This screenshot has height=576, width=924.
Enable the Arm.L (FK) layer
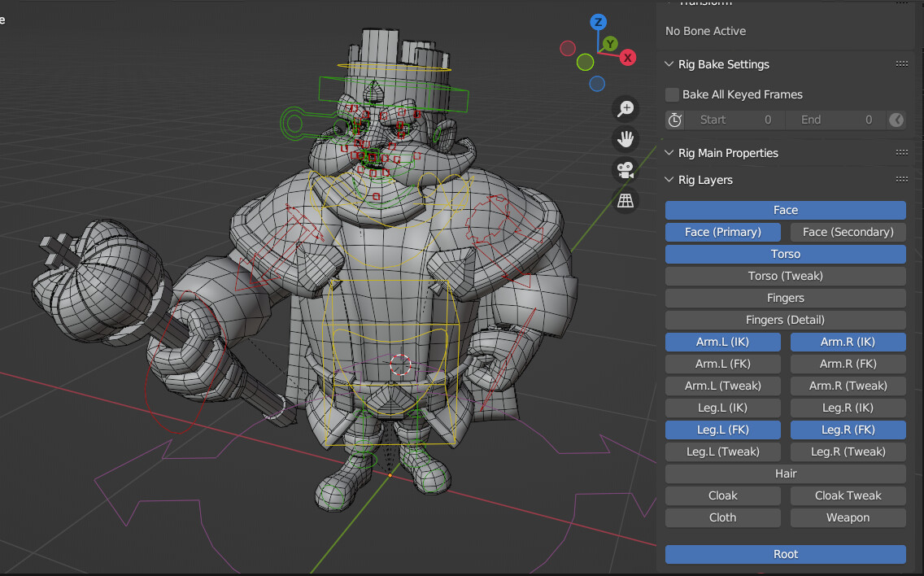(x=722, y=364)
